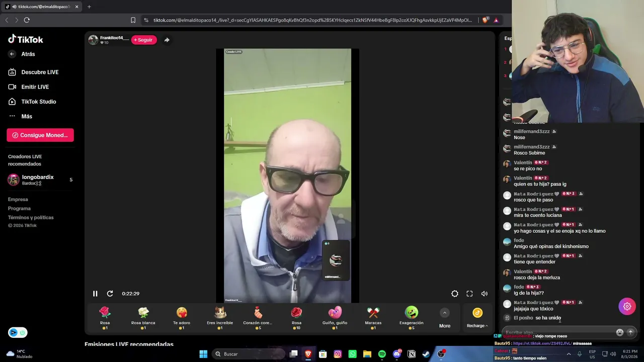Open milifernand3zzz username above 'Nose'

coord(532,131)
